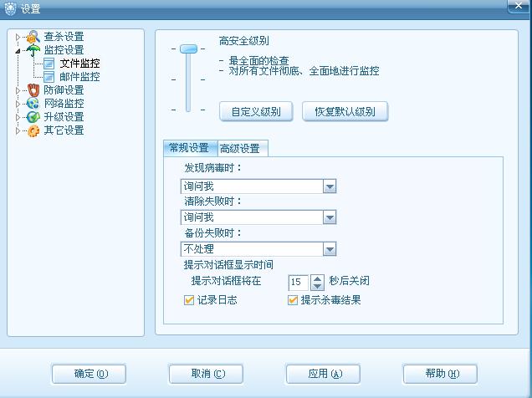Decrease the dialog close seconds value
Viewport: 532px width, 398px height.
click(317, 287)
